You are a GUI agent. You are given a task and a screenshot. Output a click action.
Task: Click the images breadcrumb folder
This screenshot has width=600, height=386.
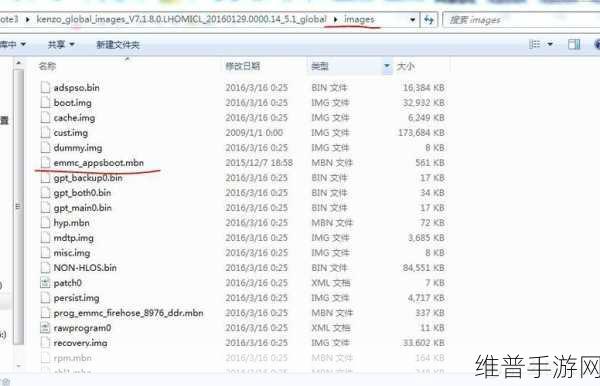[359, 19]
